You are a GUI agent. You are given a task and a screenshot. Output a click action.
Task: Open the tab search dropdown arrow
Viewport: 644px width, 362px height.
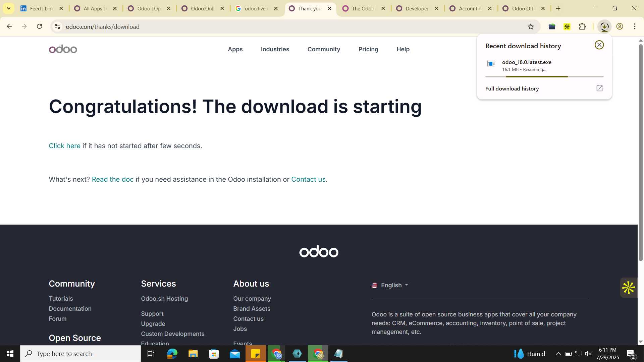click(9, 8)
